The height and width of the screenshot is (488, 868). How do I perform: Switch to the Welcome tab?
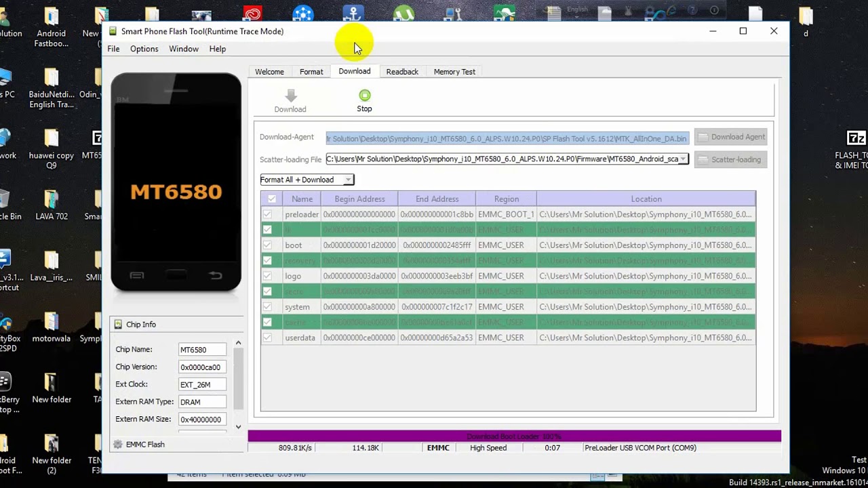tap(269, 72)
